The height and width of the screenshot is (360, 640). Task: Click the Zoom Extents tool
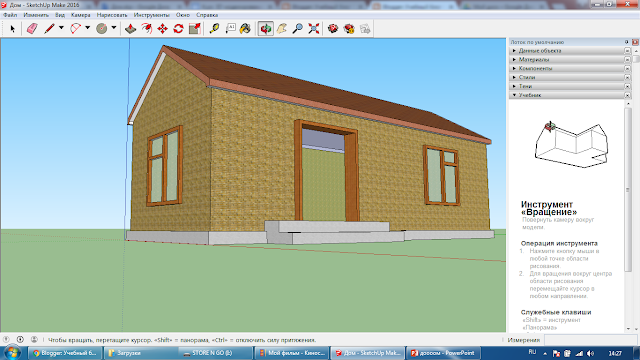tap(313, 29)
